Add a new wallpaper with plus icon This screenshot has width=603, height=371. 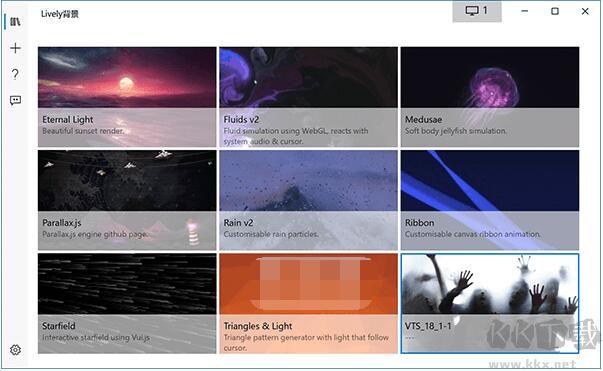[x=15, y=48]
